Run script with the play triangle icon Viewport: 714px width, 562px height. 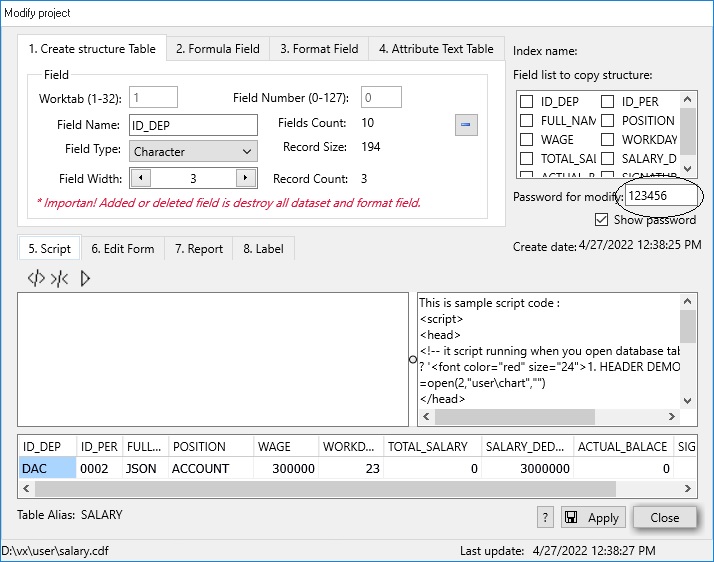85,278
